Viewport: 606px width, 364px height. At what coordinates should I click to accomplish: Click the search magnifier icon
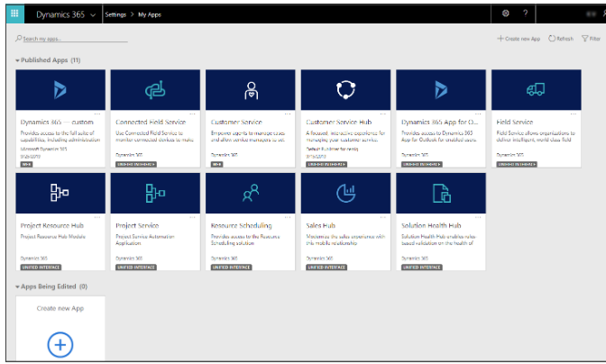tap(18, 38)
